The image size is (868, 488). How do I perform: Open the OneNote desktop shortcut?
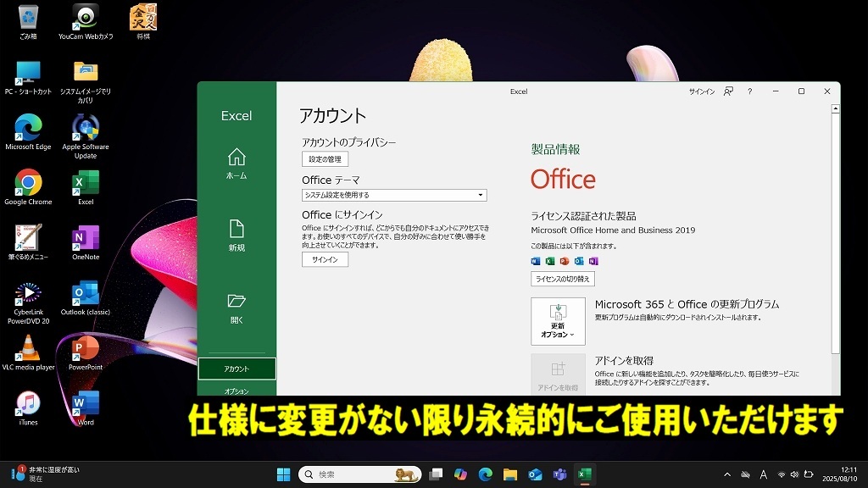[x=86, y=243]
